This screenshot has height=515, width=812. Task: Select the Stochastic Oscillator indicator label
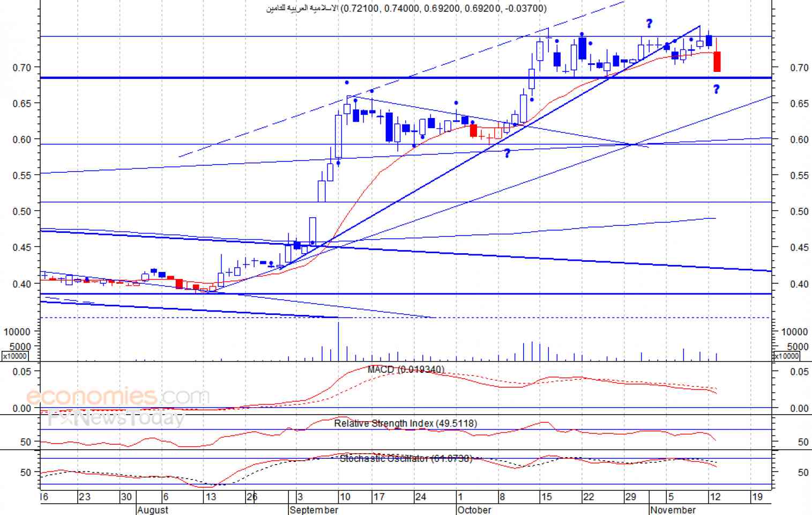(406, 459)
